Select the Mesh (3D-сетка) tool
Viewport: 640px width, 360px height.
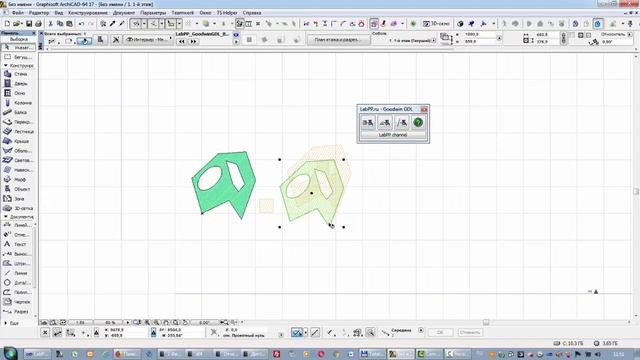pos(18,208)
